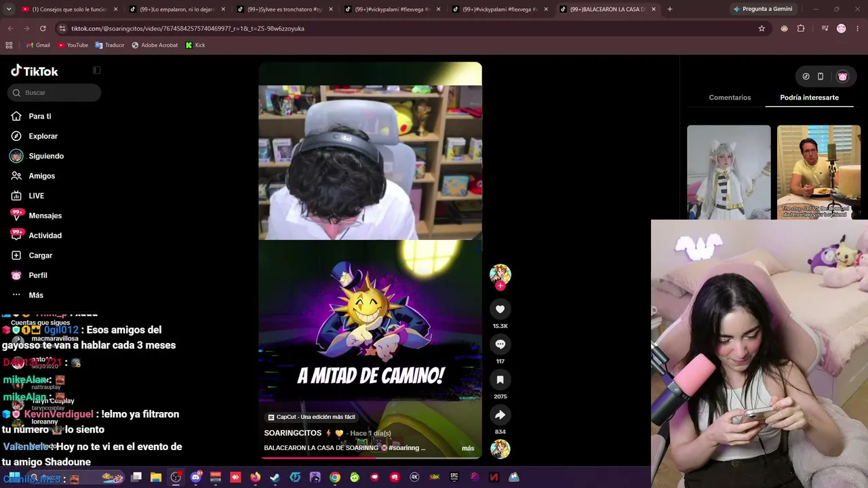View site information icon in address bar

pos(62,28)
